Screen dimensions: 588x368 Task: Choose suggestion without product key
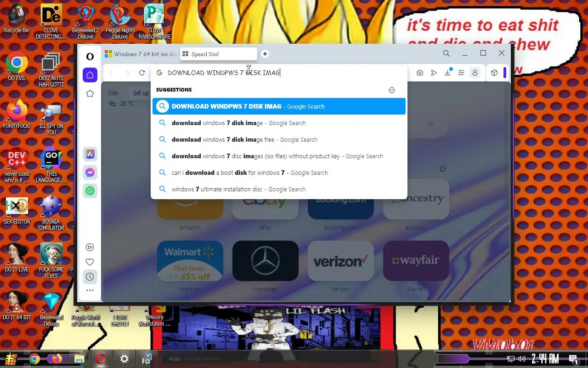coord(279,156)
